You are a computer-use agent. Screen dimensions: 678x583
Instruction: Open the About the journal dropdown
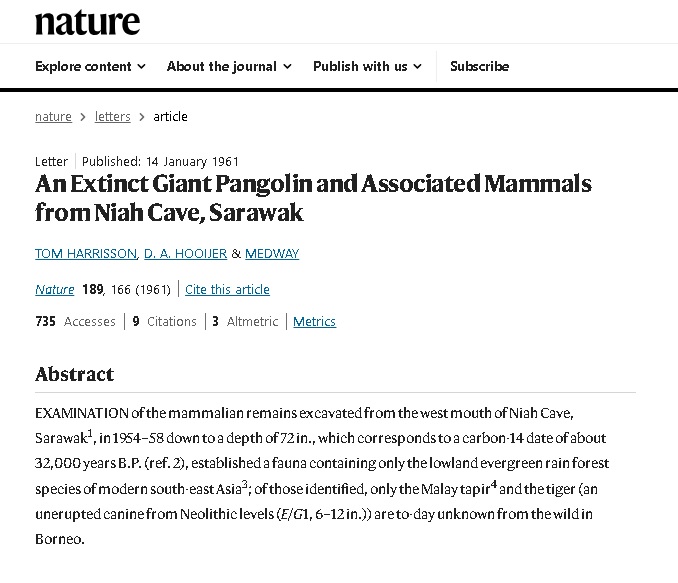click(229, 66)
